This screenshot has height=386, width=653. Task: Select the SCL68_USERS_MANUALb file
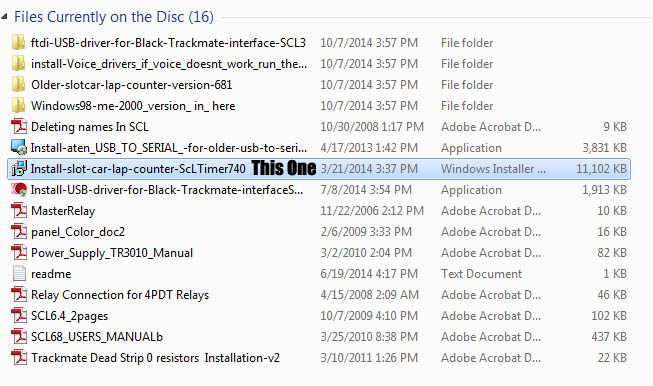[x=97, y=337]
